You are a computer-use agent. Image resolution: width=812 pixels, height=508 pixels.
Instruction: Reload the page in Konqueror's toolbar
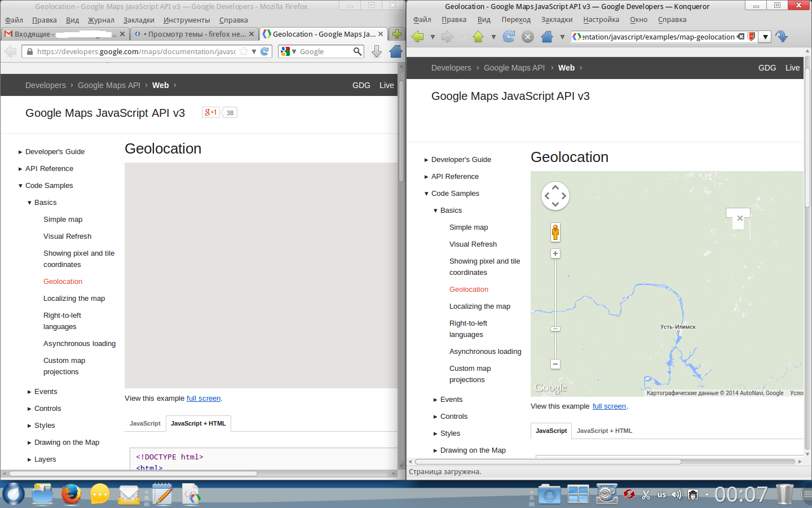pyautogui.click(x=509, y=37)
